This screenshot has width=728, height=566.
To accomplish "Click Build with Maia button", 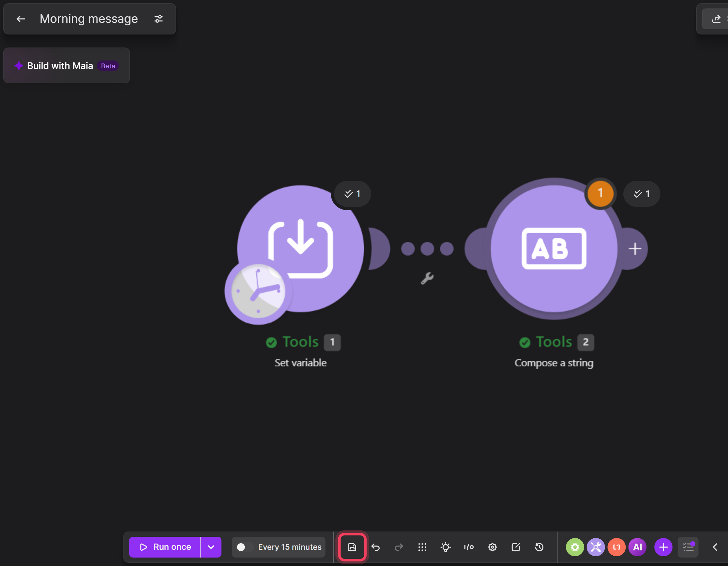I will 66,65.
